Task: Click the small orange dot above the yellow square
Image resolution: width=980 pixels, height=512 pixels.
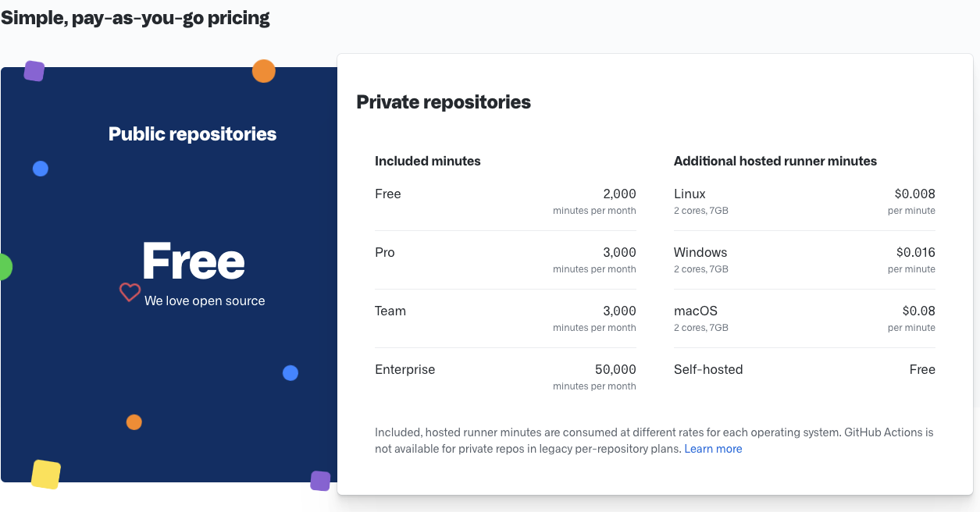Action: click(134, 422)
